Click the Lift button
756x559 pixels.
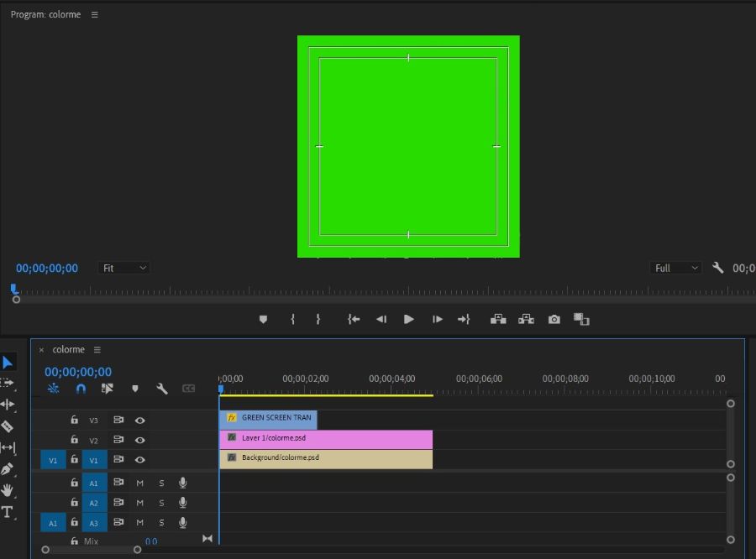coord(498,319)
